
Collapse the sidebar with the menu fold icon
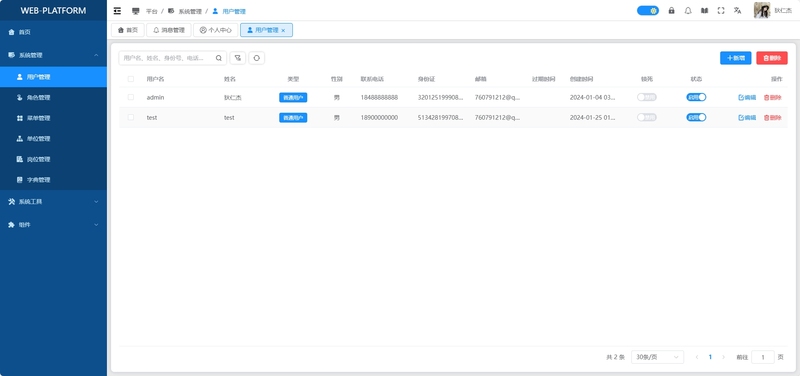(x=117, y=11)
